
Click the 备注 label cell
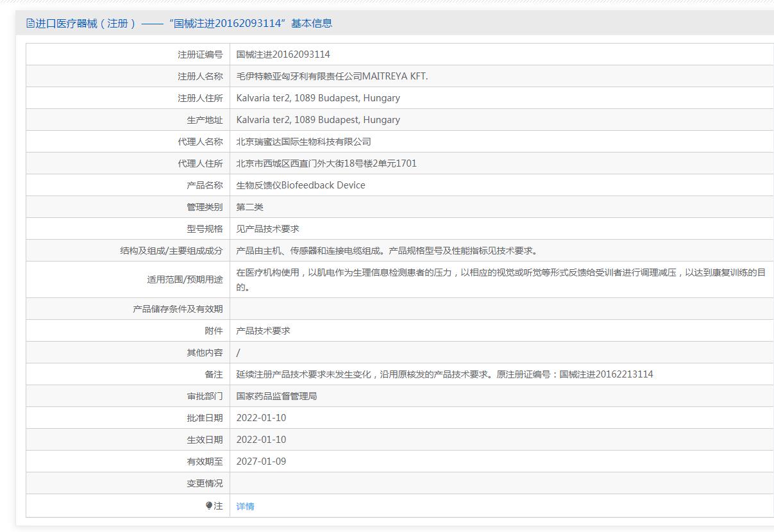[x=128, y=374]
